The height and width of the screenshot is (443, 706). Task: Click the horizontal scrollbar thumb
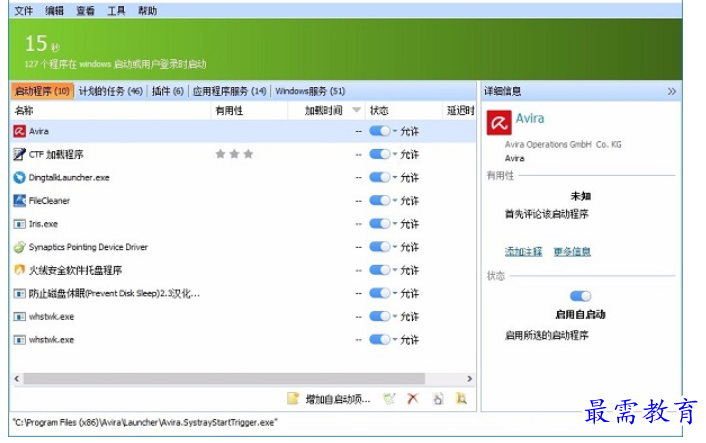(224, 379)
